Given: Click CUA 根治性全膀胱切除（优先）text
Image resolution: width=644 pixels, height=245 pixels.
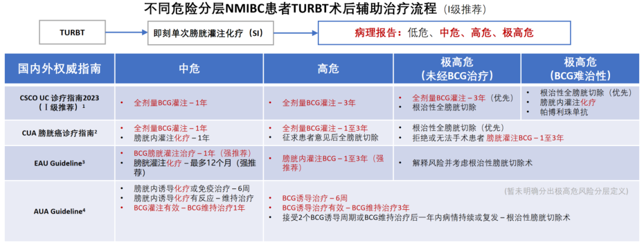Looking at the screenshot, I should pos(458,128).
